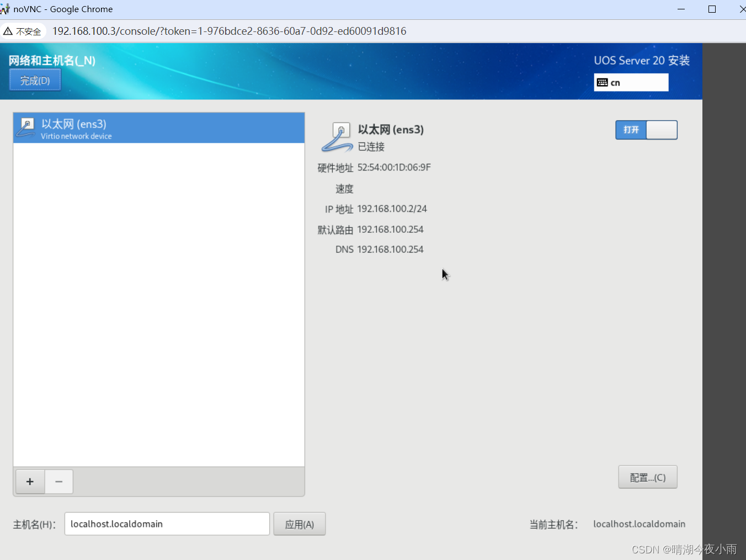
Task: Click the ens3 network cable icon in list
Action: point(26,127)
